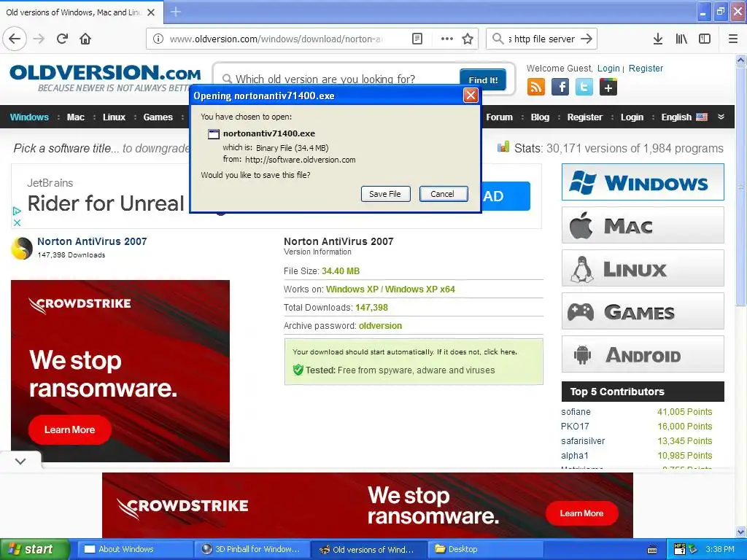This screenshot has height=560, width=747.
Task: Open the browser home page icon
Action: [85, 39]
